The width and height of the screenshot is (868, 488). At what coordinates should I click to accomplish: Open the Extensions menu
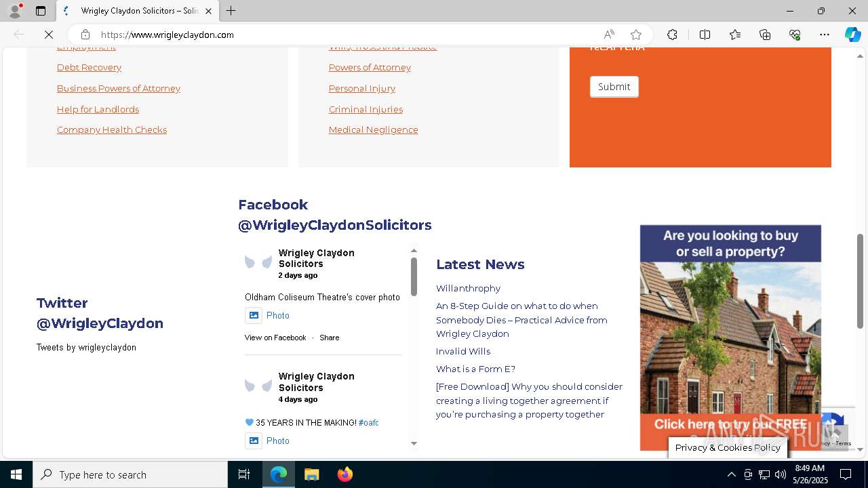click(x=672, y=35)
